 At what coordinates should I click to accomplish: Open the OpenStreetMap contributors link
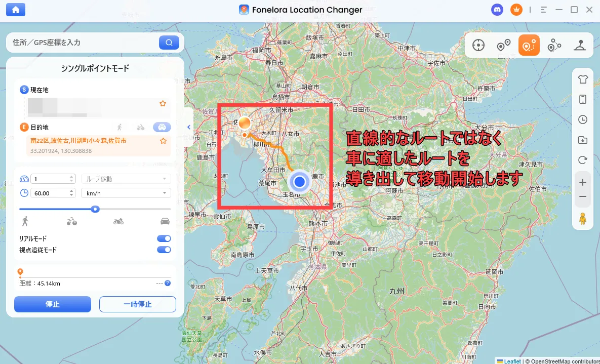coord(565,361)
